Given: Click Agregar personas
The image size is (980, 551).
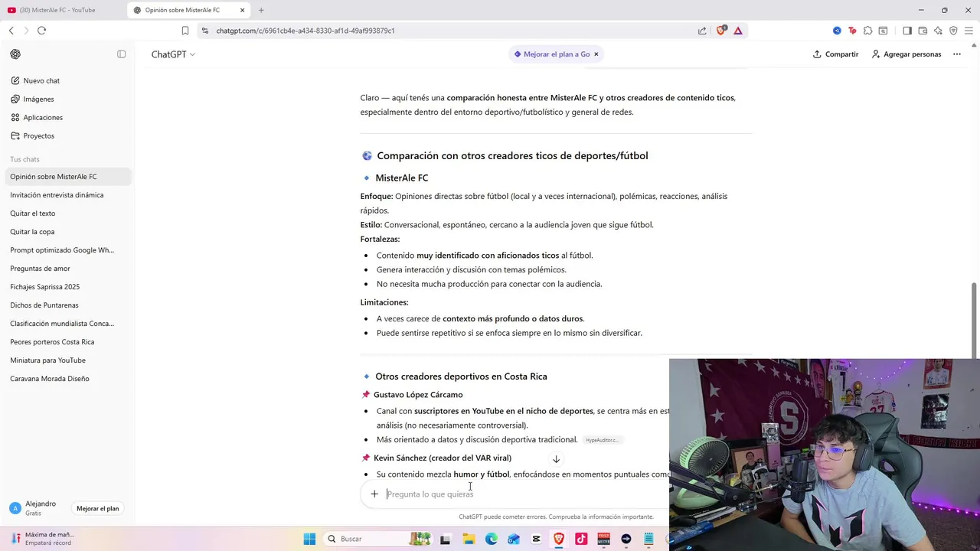Looking at the screenshot, I should pyautogui.click(x=906, y=54).
